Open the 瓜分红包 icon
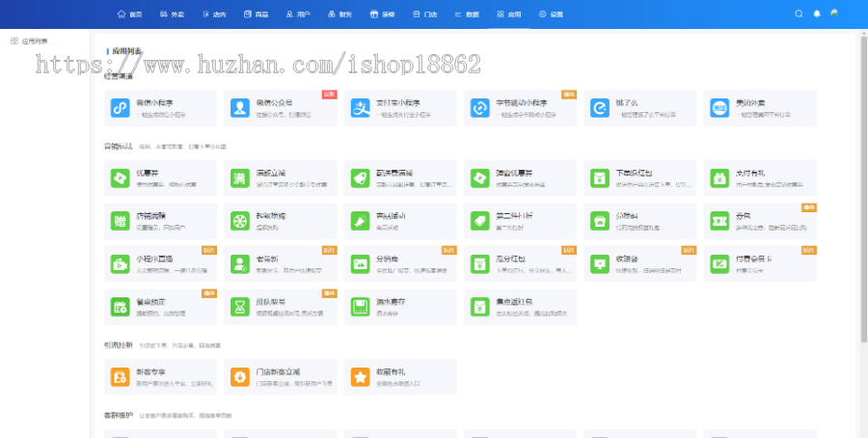 pos(480,264)
